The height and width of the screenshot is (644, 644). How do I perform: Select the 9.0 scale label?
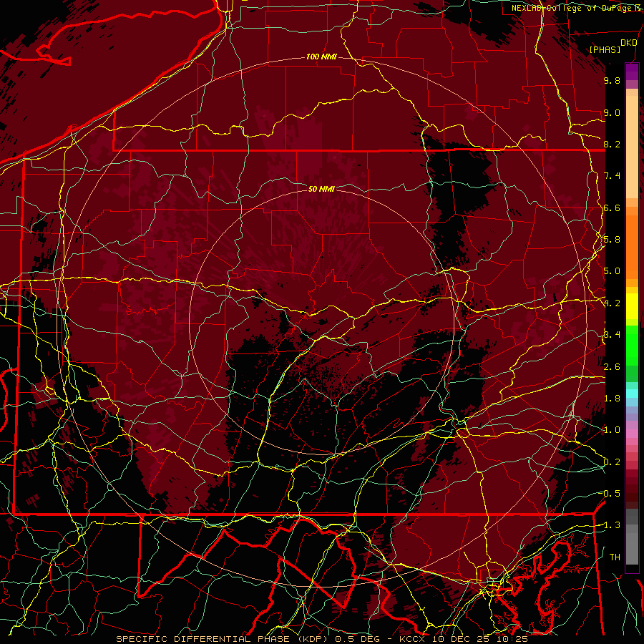click(x=612, y=112)
